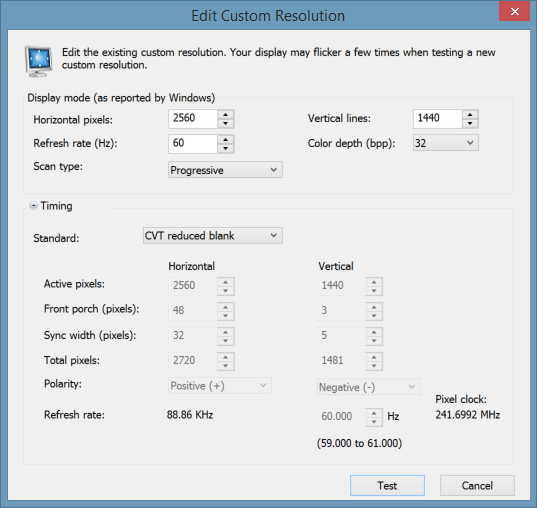Decrease vertical Front porch down arrow
This screenshot has width=537, height=508.
(374, 316)
